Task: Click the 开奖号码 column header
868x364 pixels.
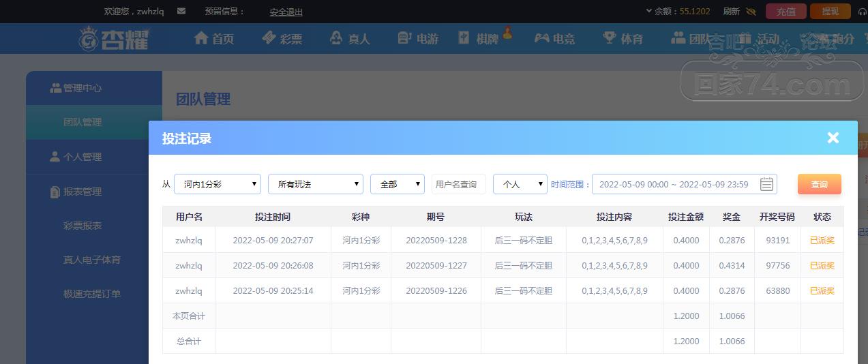Action: [777, 217]
